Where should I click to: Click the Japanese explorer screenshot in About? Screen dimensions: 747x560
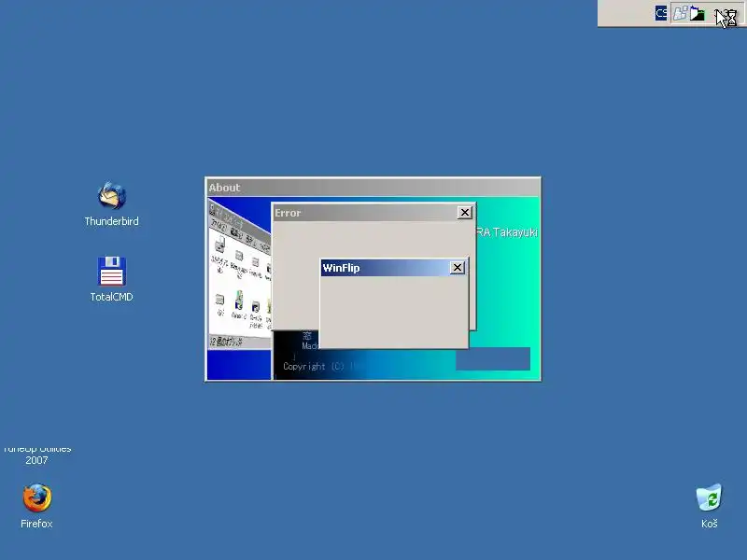(x=240, y=274)
